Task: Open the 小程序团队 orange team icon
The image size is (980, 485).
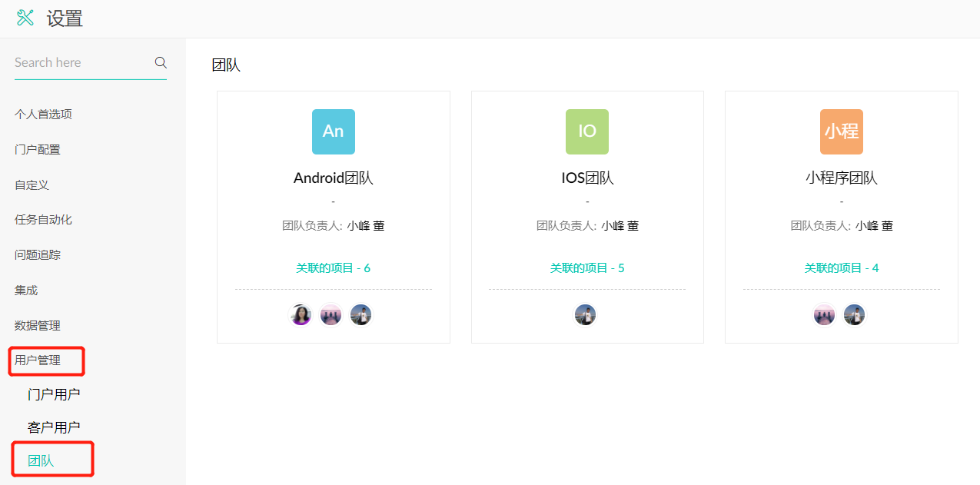Action: (x=841, y=131)
